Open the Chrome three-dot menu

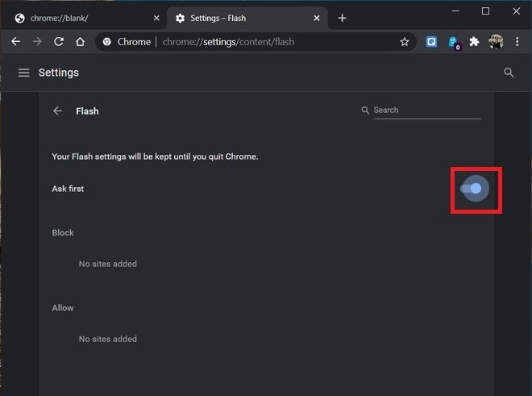[517, 42]
